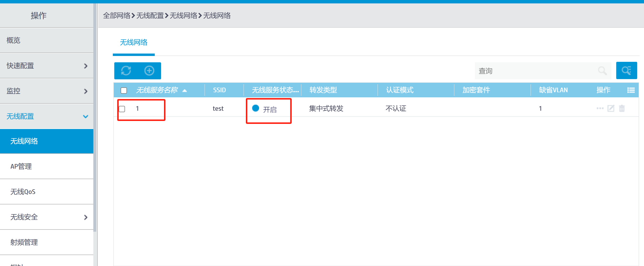Click the magnifier icon in search box

click(602, 71)
